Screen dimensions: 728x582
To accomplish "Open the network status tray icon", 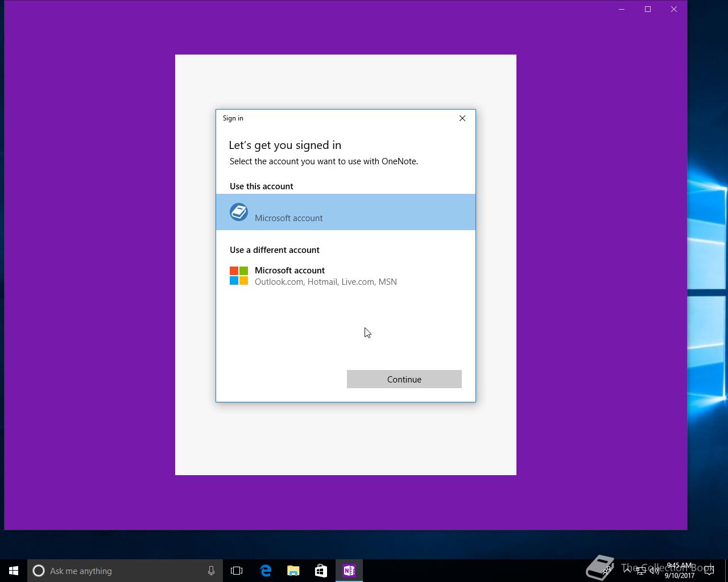I will pos(641,571).
